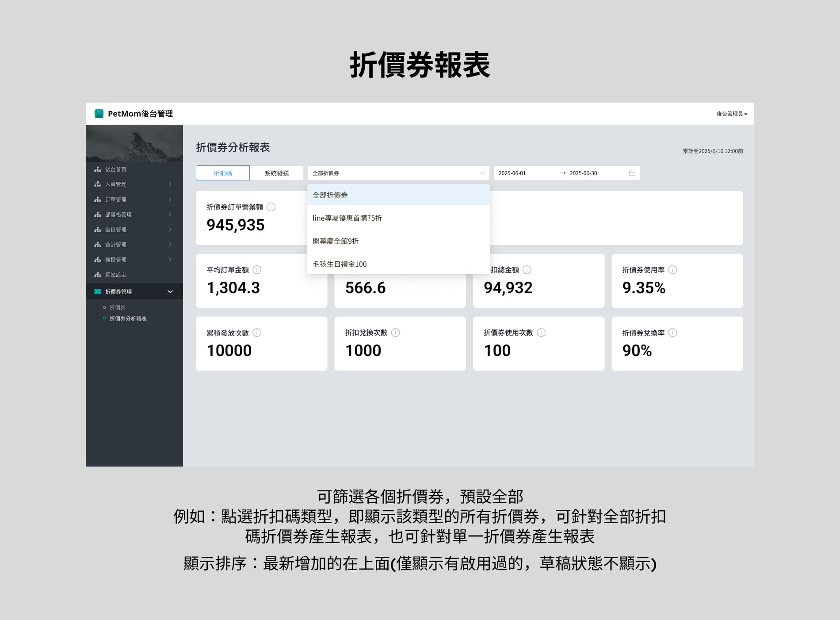The width and height of the screenshot is (840, 620).
Task: Click the 人員管理 sidebar icon
Action: pyautogui.click(x=98, y=184)
